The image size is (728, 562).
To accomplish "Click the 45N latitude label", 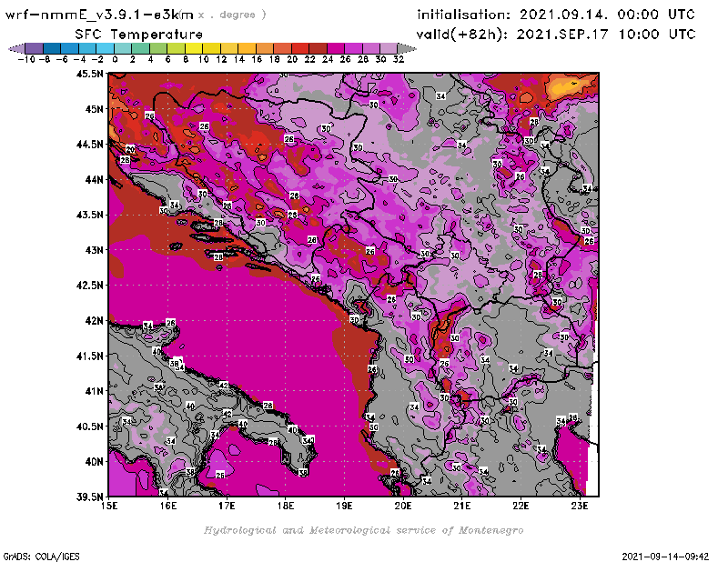I will [95, 109].
